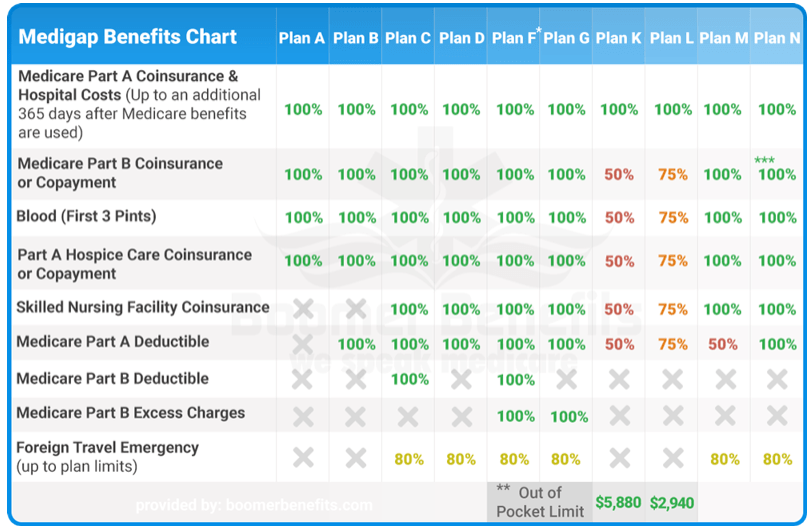Click Plan N's X for Part B Deductible

(777, 380)
